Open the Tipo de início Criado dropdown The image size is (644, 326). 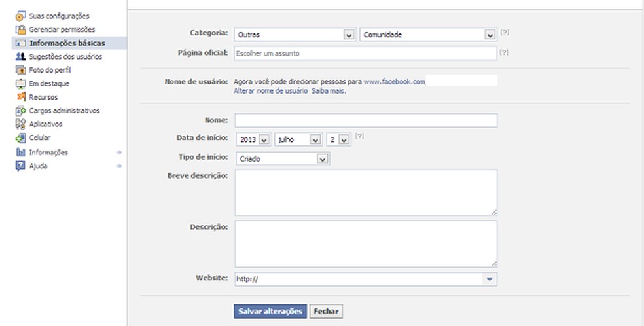(x=283, y=158)
